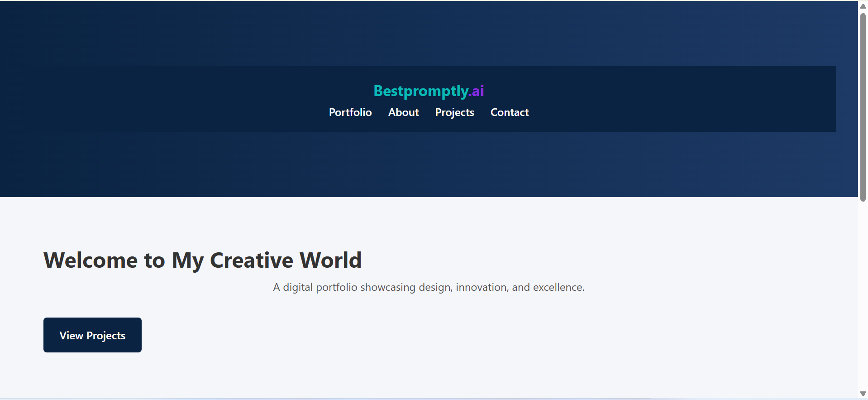Click the Bestpromptly.ai logo text
The image size is (868, 400).
click(x=428, y=91)
